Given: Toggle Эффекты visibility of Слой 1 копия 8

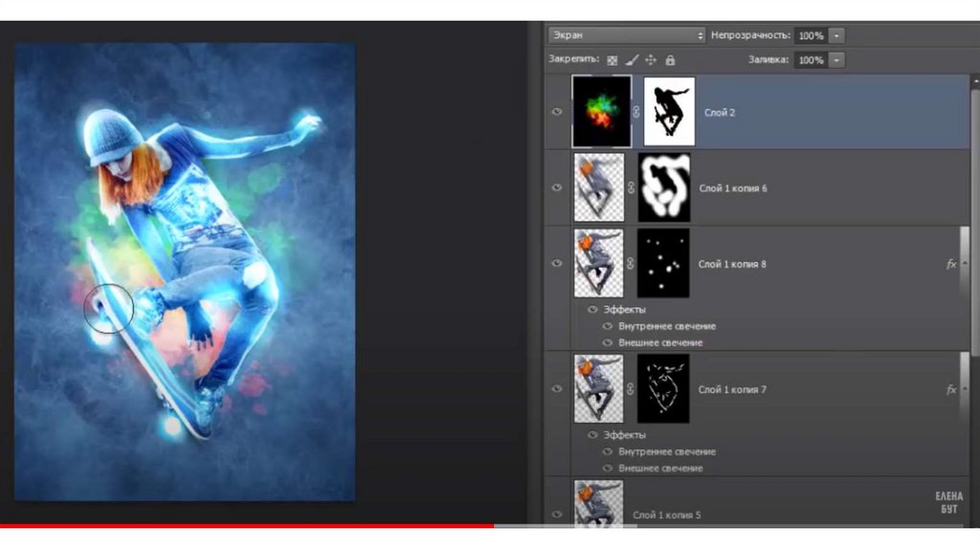Looking at the screenshot, I should pyautogui.click(x=592, y=309).
